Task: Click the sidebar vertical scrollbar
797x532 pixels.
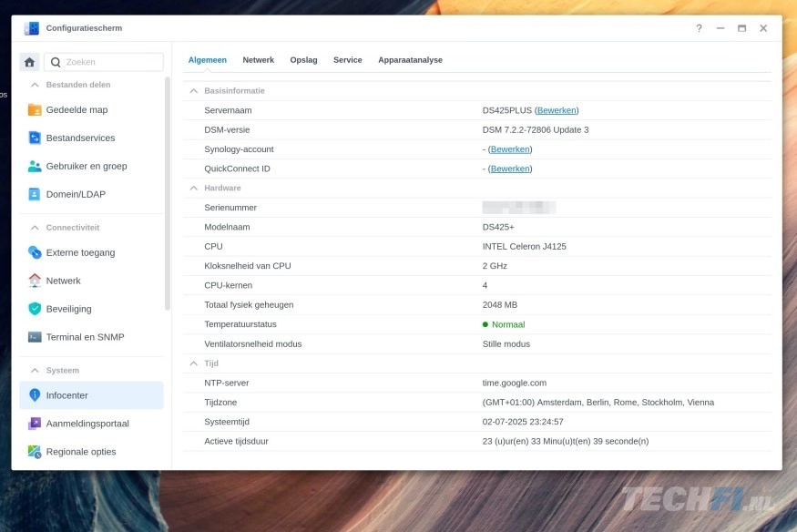Action: (168, 193)
